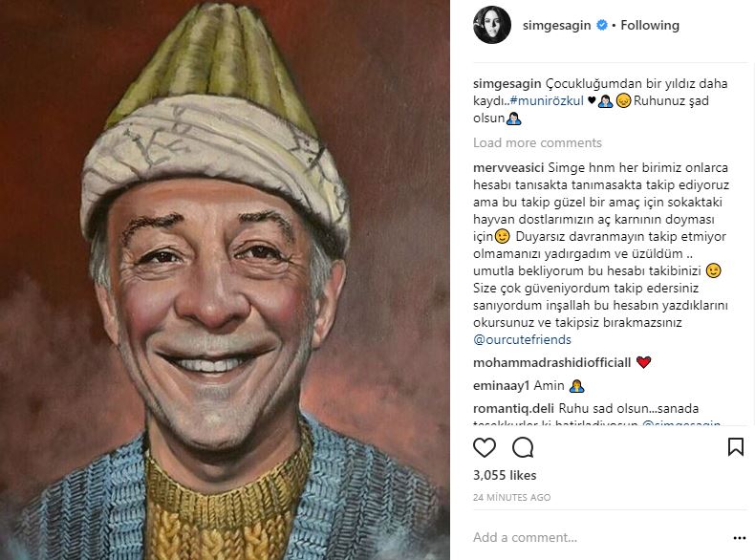Click the blue verified badge
This screenshot has width=755, height=560.
pos(602,26)
